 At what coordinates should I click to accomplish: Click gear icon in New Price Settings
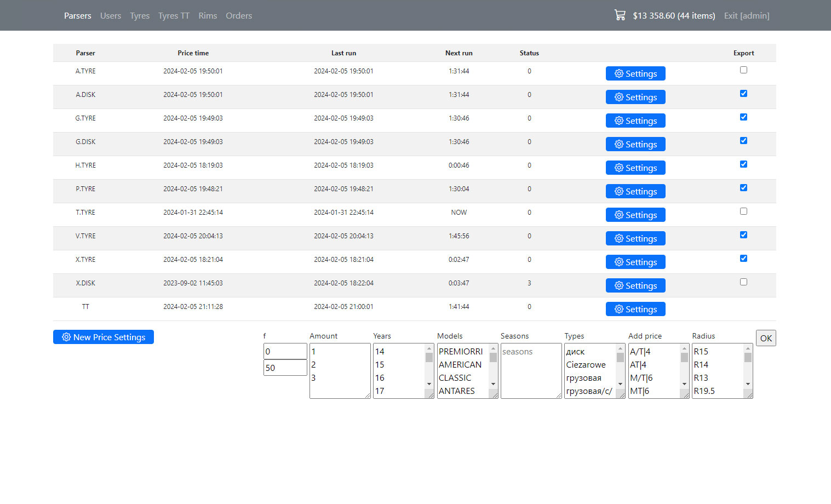[x=66, y=337]
